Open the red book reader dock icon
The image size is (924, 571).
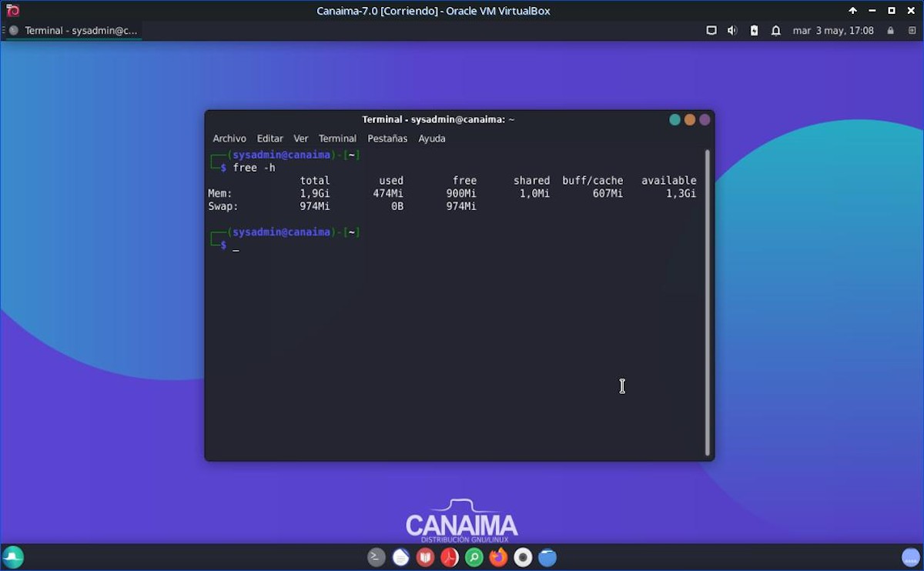coord(425,557)
